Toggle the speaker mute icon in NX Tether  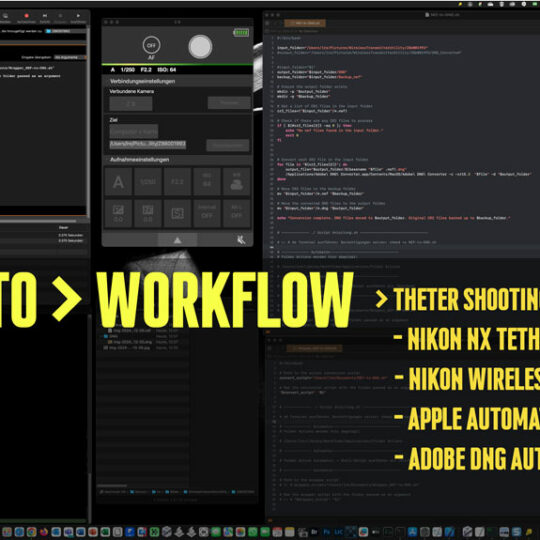(x=241, y=240)
